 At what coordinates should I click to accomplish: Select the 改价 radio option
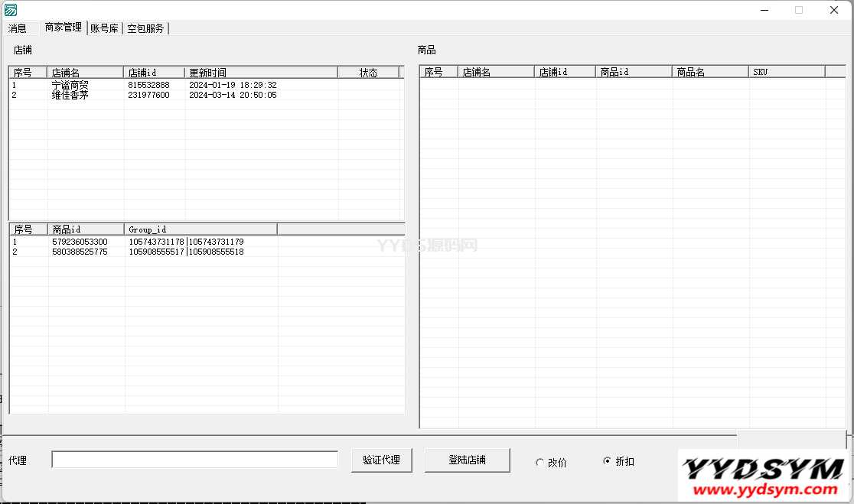pyautogui.click(x=540, y=462)
